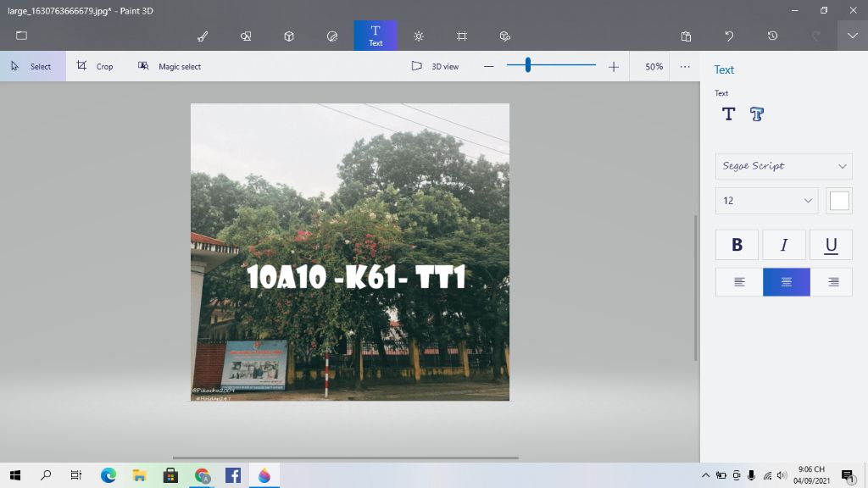Screen dimensions: 868x488
Task: Switch to the Text tab
Action: [376, 36]
